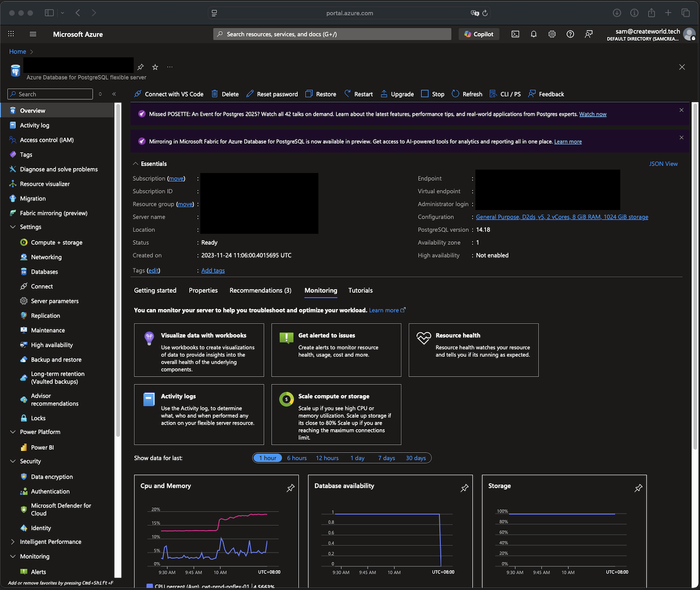This screenshot has width=700, height=590.
Task: Switch to the Tutorials tab
Action: click(360, 290)
